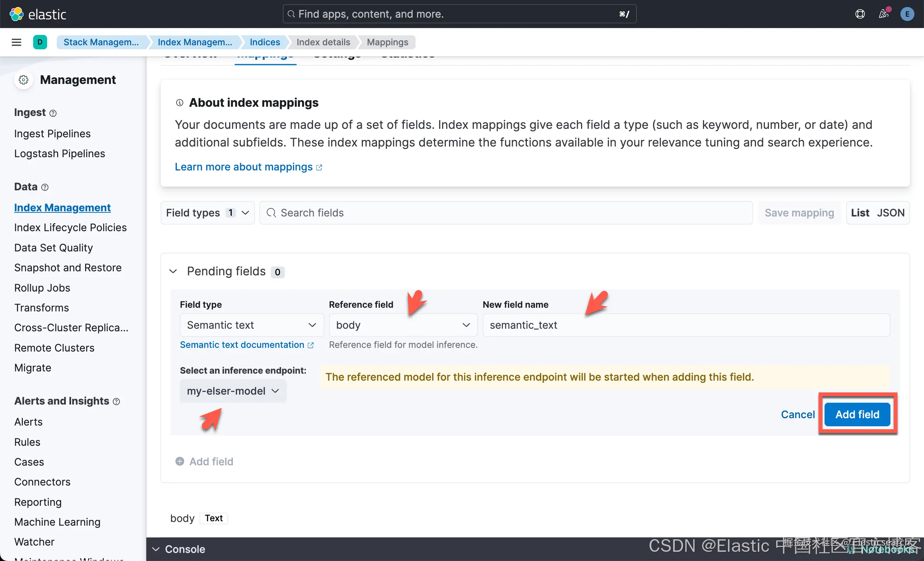Viewport: 924px width, 561px height.
Task: Click the D space selector icon
Action: [x=40, y=42]
